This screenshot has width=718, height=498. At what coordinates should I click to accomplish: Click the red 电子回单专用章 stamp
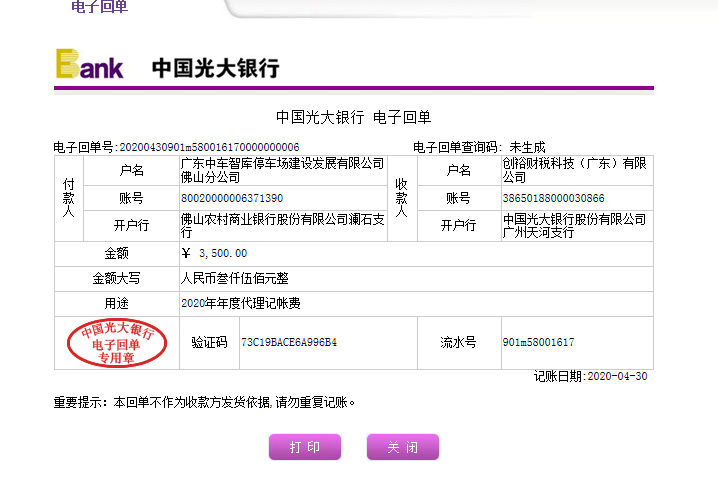point(117,343)
